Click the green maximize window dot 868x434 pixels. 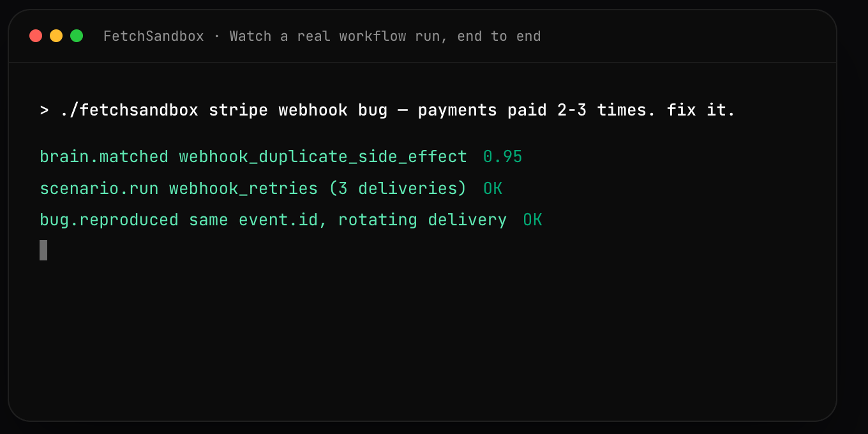click(77, 36)
